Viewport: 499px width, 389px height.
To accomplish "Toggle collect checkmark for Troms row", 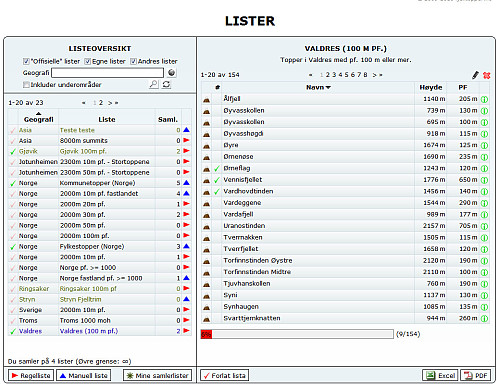I will (13, 321).
